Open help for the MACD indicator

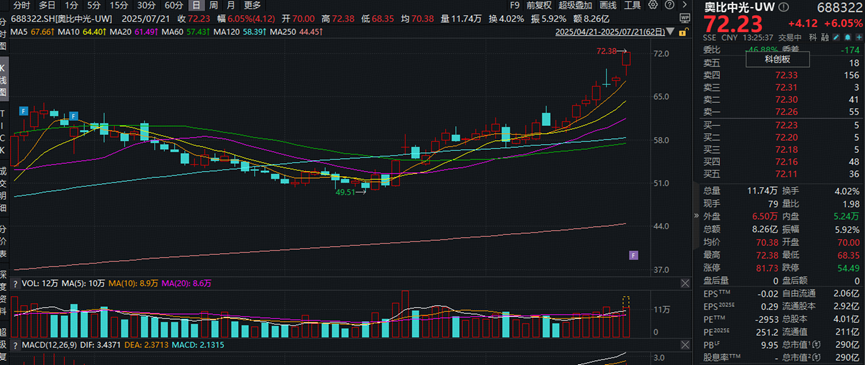click(x=15, y=345)
